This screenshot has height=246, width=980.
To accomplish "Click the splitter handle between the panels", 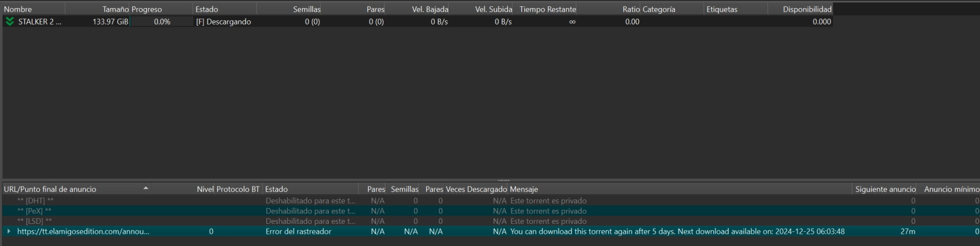I will coord(503,180).
